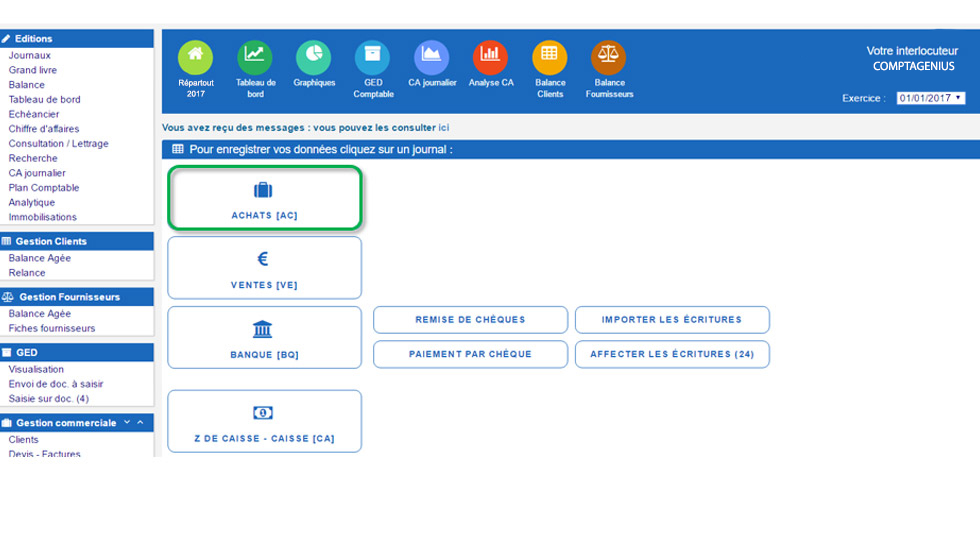Image resolution: width=980 pixels, height=534 pixels.
Task: Click the COMPTAGENIUS interlocuteur name
Action: 913,66
